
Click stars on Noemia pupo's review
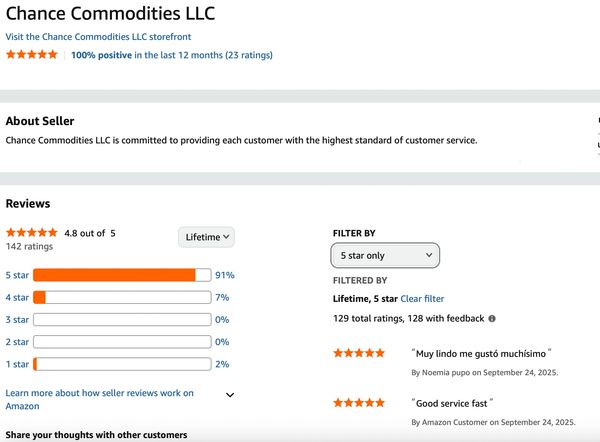point(359,353)
